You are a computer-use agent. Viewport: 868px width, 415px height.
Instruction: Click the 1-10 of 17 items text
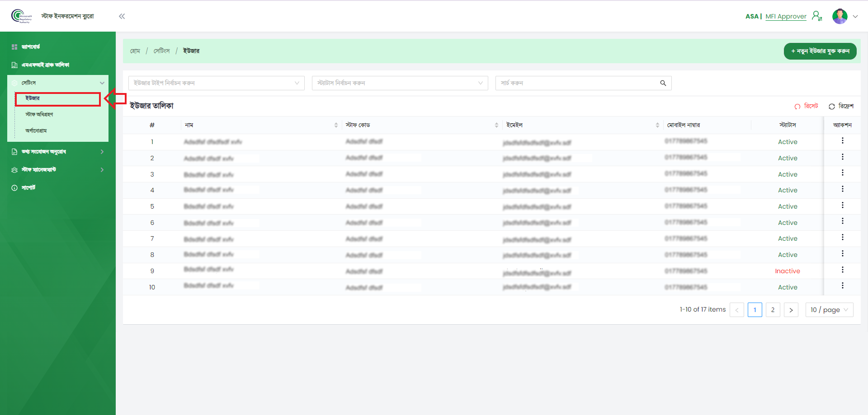point(703,309)
